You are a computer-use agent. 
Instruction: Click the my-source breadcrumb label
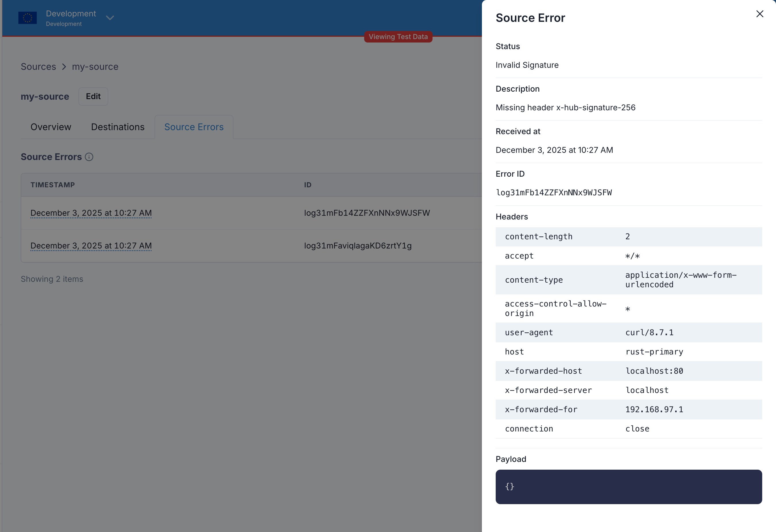(95, 66)
